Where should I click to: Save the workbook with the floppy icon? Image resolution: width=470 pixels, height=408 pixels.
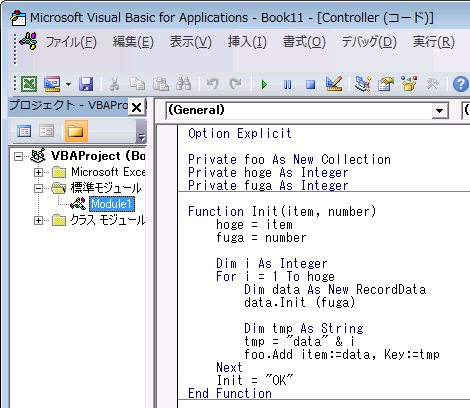point(86,84)
